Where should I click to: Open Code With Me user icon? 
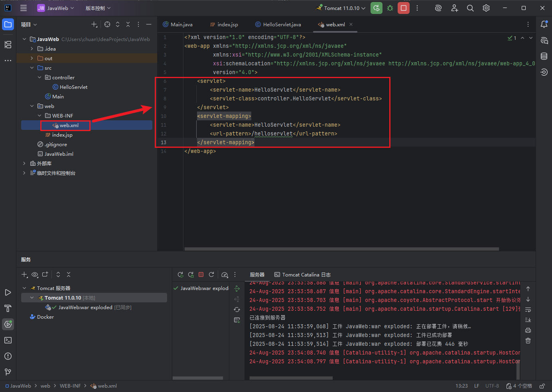(x=454, y=8)
